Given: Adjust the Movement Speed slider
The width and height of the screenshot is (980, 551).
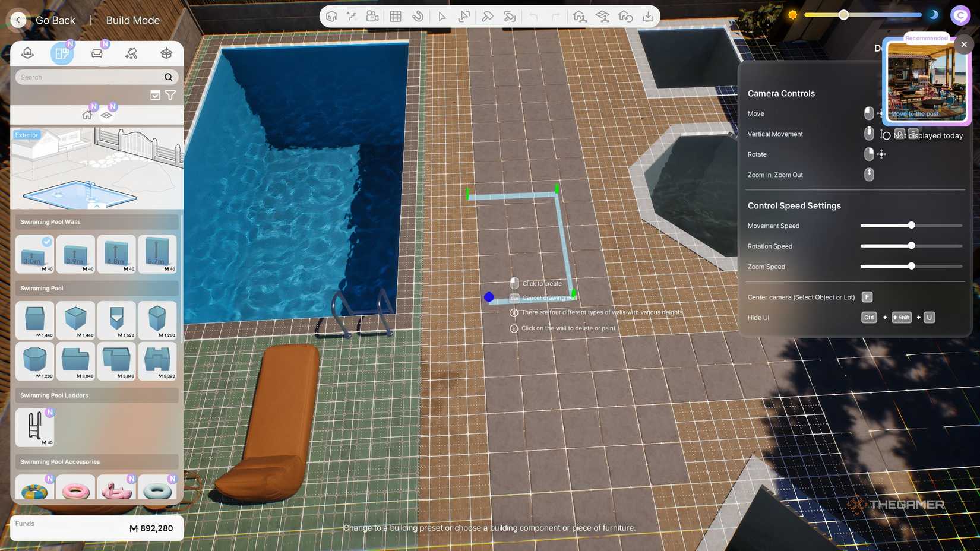Looking at the screenshot, I should (911, 226).
